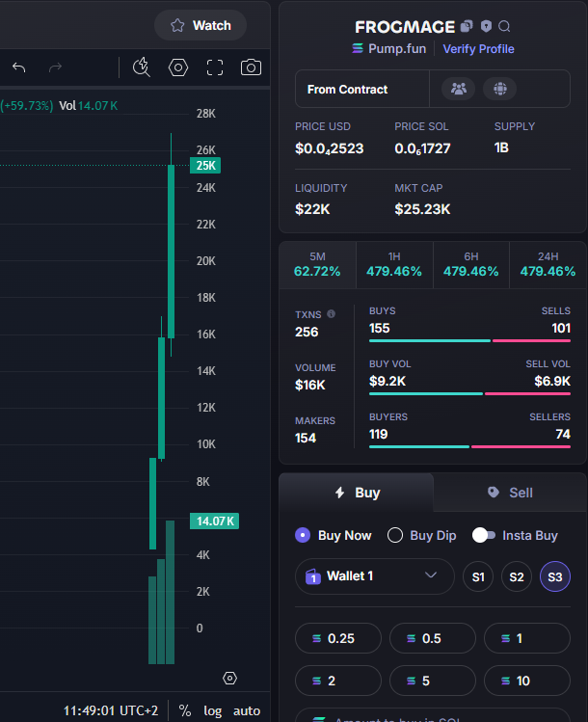588x722 pixels.
Task: Choose the 0.25 SOL amount
Action: (338, 638)
